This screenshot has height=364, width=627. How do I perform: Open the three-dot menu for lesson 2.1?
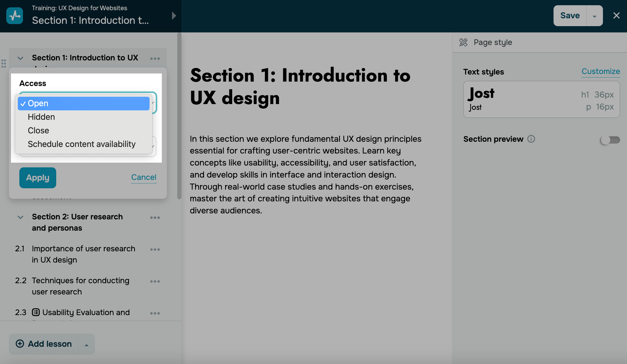click(x=155, y=249)
